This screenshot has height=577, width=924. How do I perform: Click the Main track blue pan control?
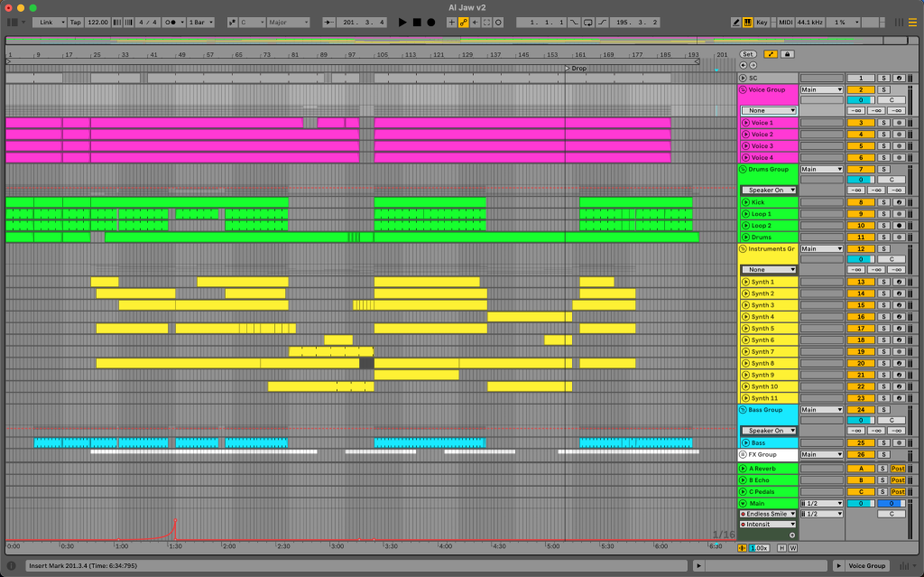coord(891,504)
